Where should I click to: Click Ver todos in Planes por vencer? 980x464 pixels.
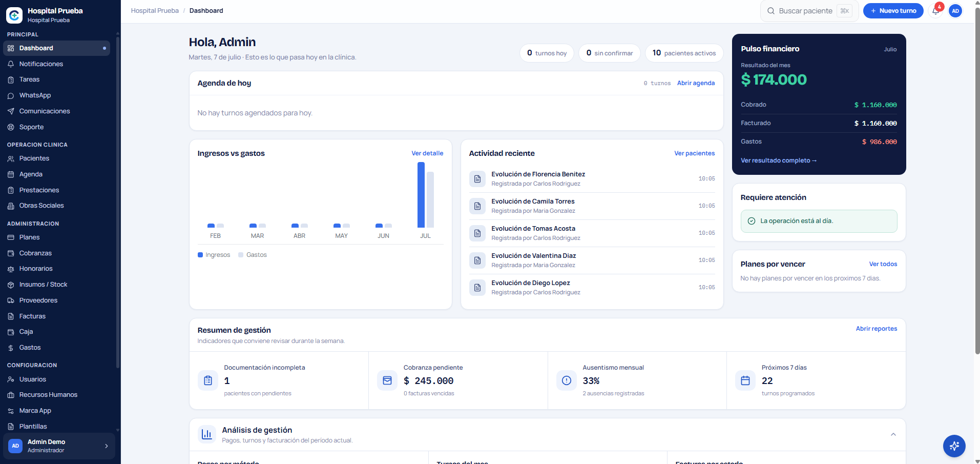tap(883, 264)
